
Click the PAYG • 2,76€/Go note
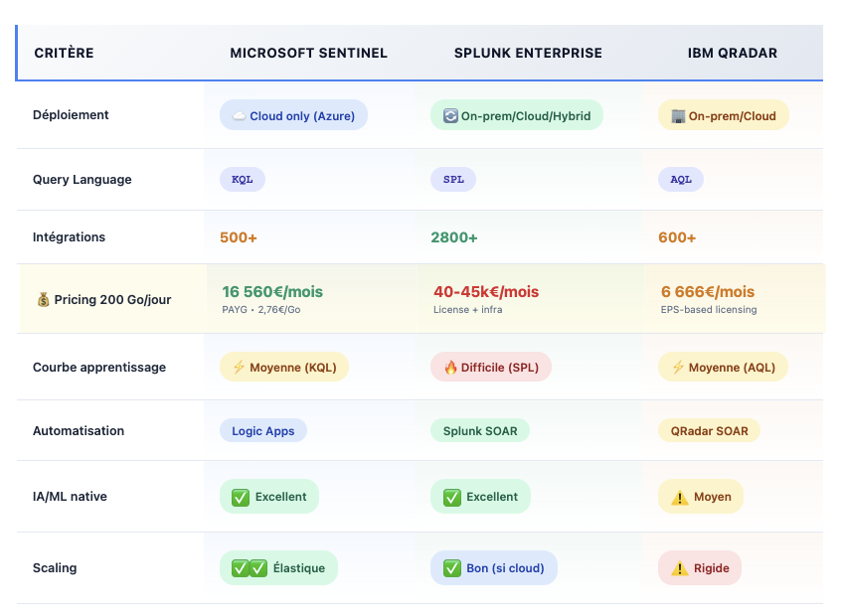(x=261, y=310)
